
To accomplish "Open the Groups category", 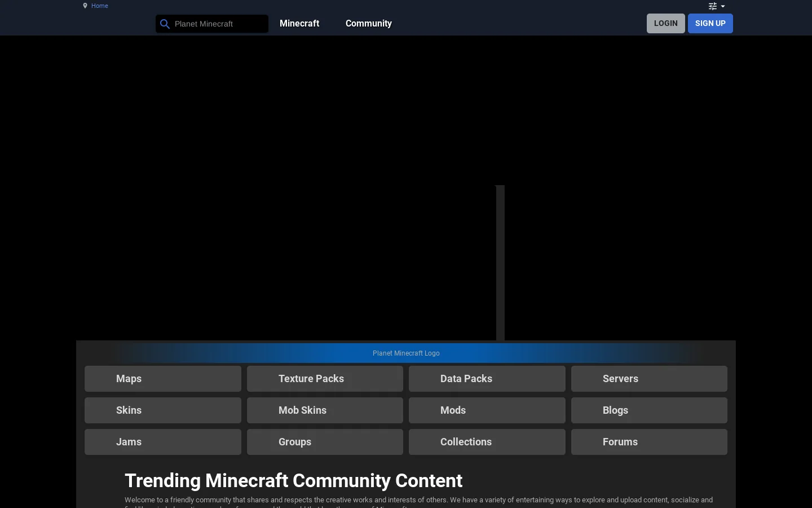I will pos(325,442).
